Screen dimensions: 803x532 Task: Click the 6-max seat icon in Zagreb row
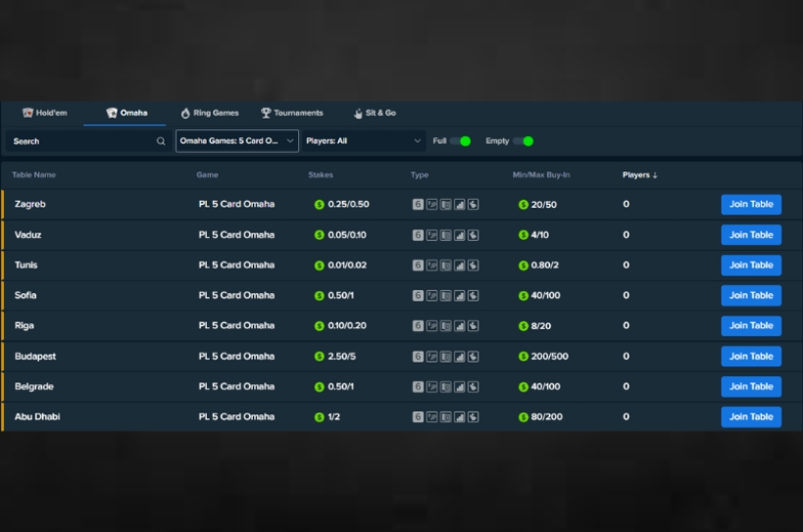pos(418,205)
